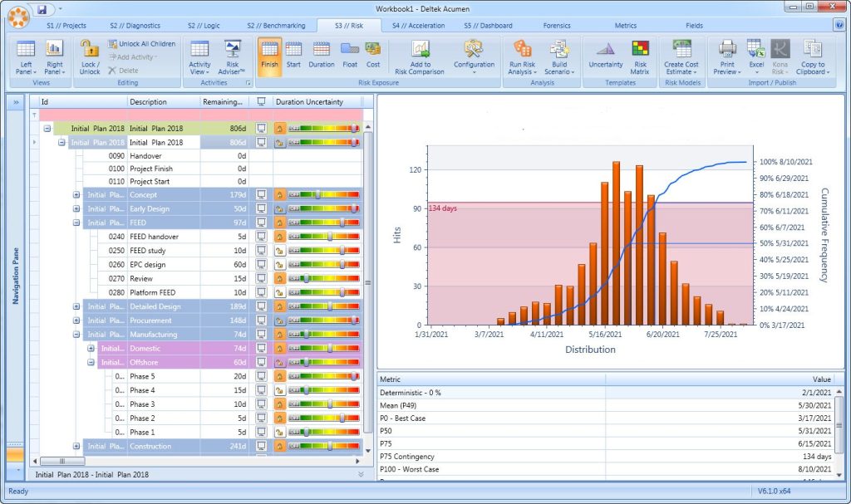The image size is (851, 504).
Task: Select the Duration risk exposure icon
Action: pyautogui.click(x=322, y=54)
